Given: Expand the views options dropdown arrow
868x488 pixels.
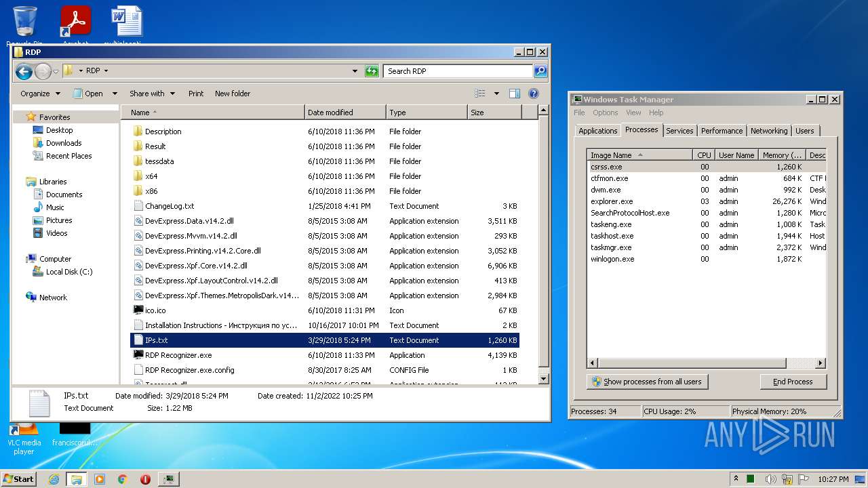Looking at the screenshot, I should pyautogui.click(x=496, y=94).
